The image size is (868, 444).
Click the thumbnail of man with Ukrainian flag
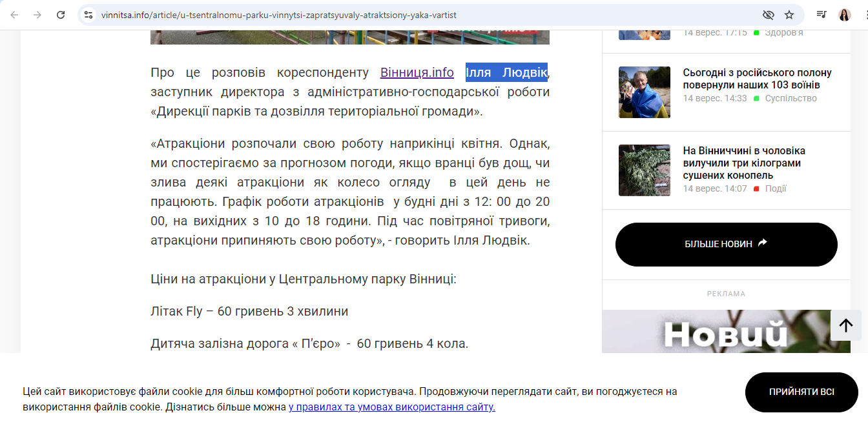pyautogui.click(x=644, y=92)
